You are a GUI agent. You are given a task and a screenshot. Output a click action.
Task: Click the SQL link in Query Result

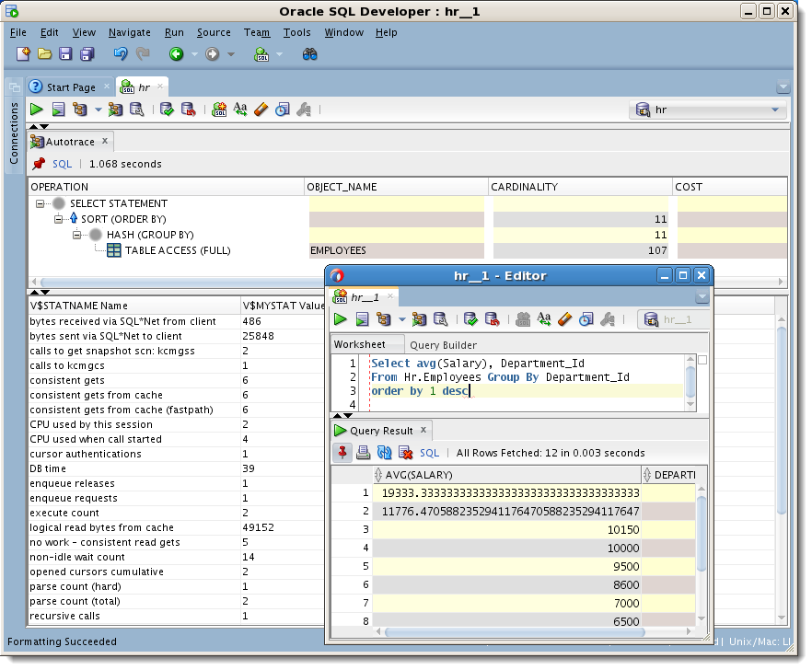429,453
